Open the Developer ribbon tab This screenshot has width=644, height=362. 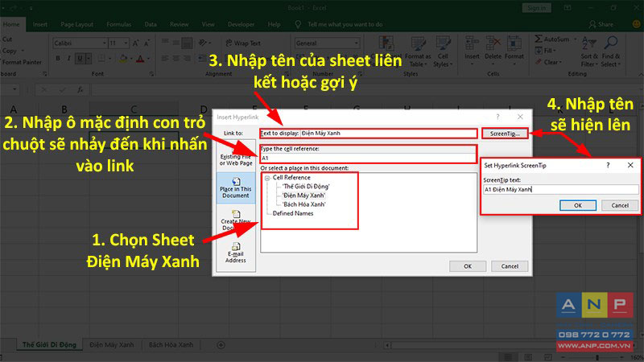[241, 24]
